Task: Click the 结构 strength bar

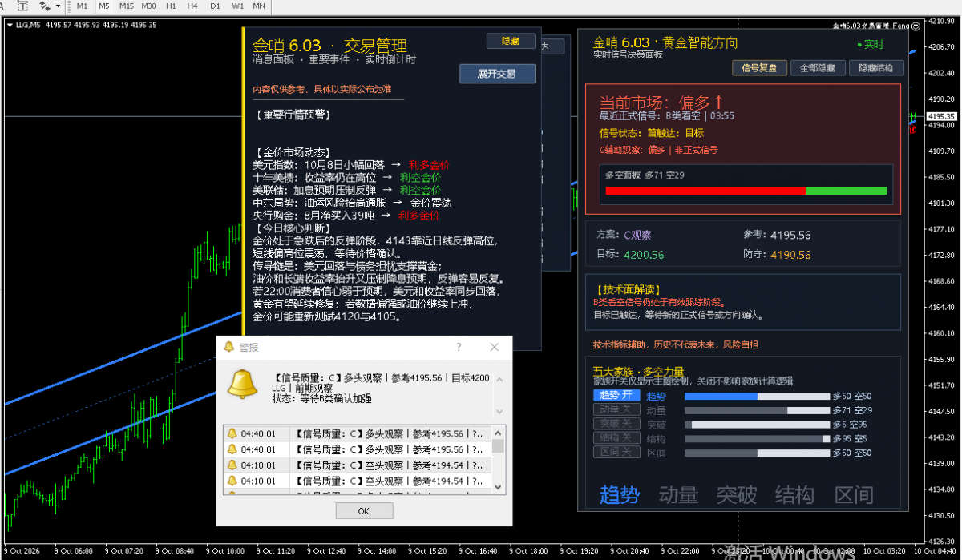Action: (x=757, y=439)
